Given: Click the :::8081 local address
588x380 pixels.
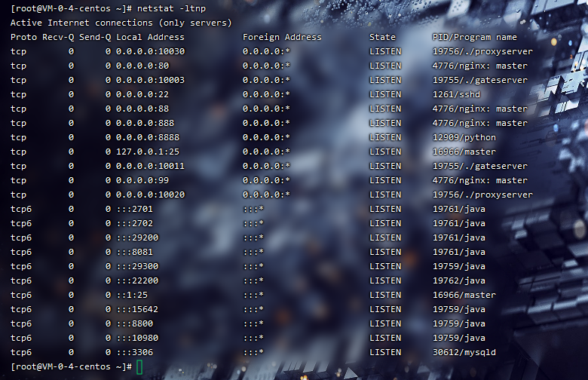Looking at the screenshot, I should [x=134, y=252].
